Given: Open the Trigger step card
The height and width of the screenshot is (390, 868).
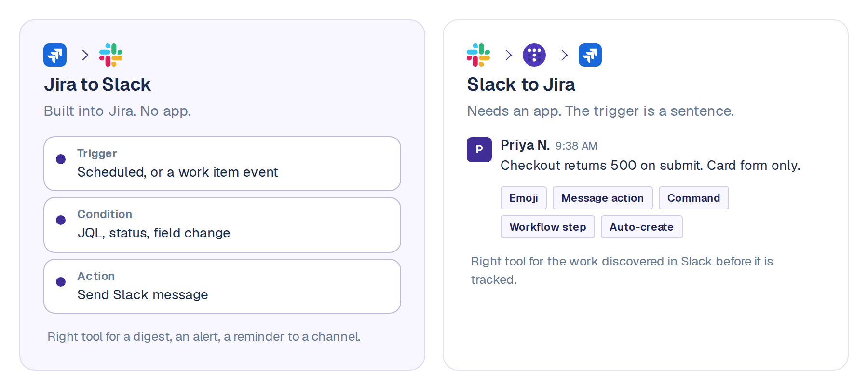Looking at the screenshot, I should click(x=222, y=164).
